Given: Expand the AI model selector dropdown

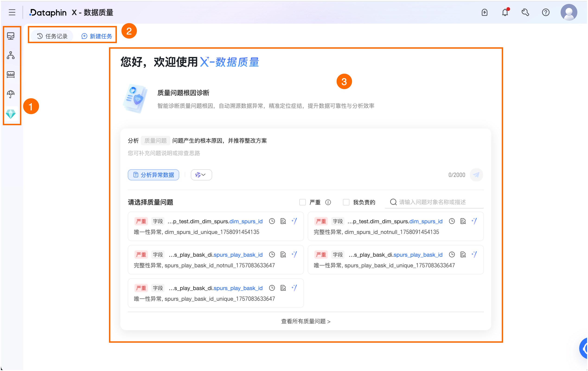Looking at the screenshot, I should 201,175.
